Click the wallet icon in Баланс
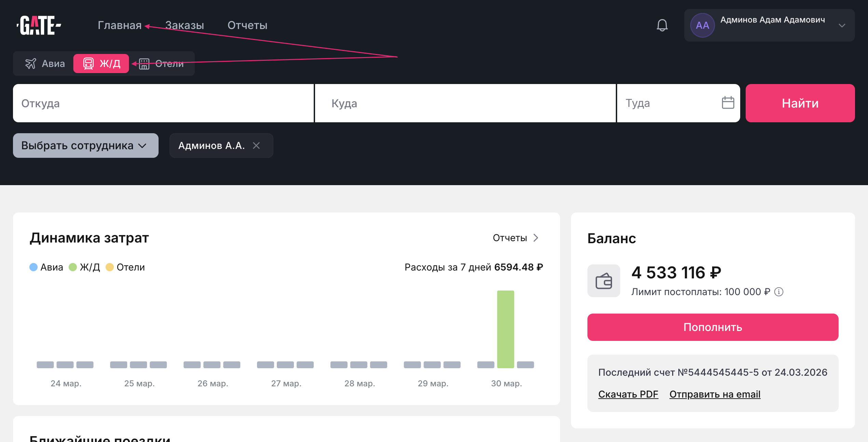Image resolution: width=868 pixels, height=442 pixels. pyautogui.click(x=603, y=281)
